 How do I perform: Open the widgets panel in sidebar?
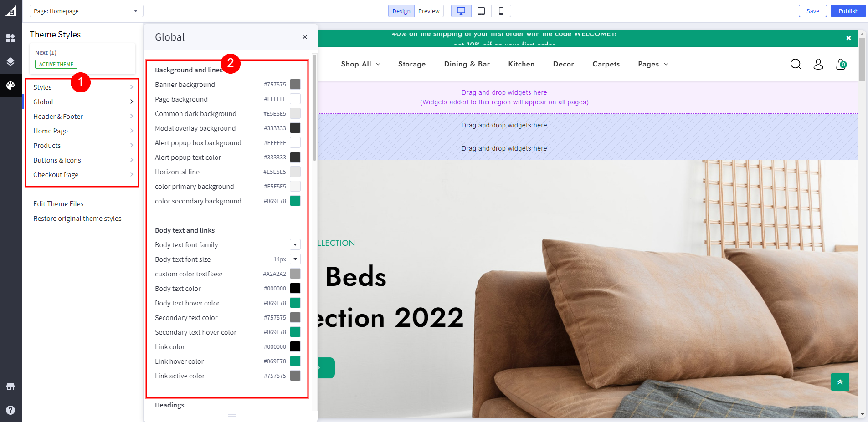coord(10,38)
